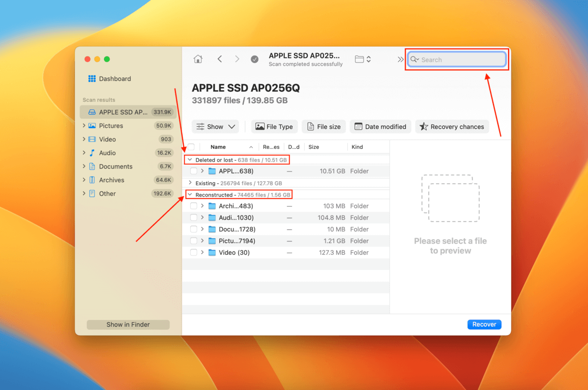Check the Archi...483) folder checkbox
The width and height of the screenshot is (588, 390).
194,206
